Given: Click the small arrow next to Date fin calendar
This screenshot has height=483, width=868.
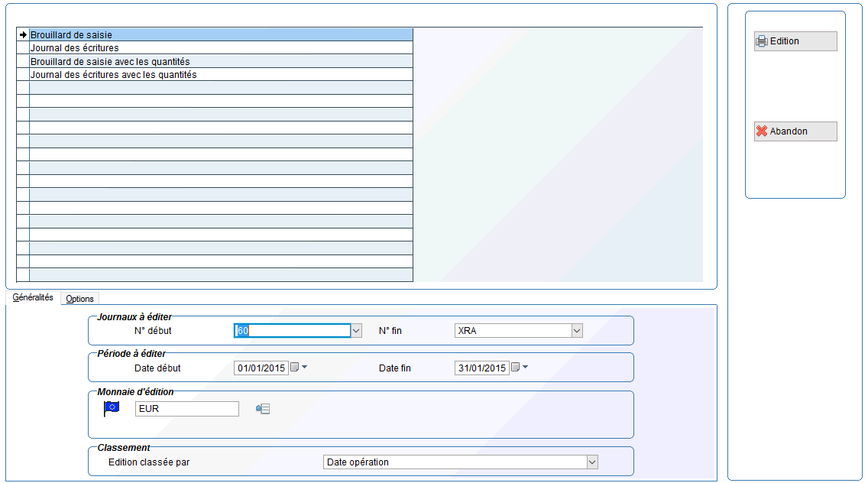Looking at the screenshot, I should coord(525,368).
